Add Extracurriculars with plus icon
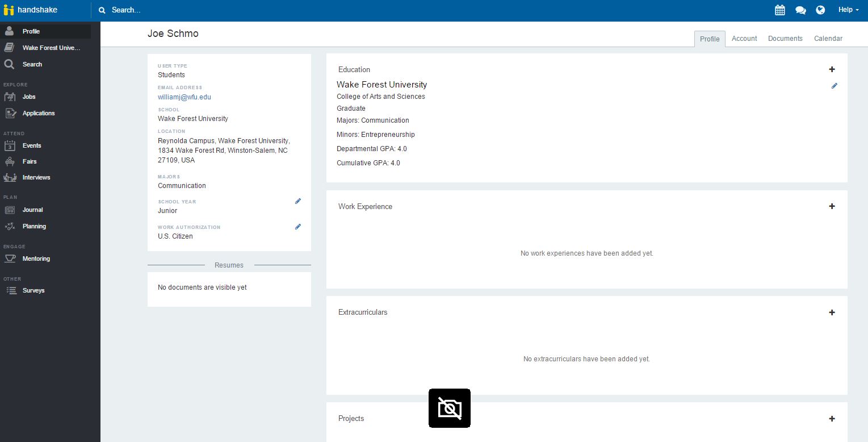This screenshot has width=868, height=442. point(832,312)
